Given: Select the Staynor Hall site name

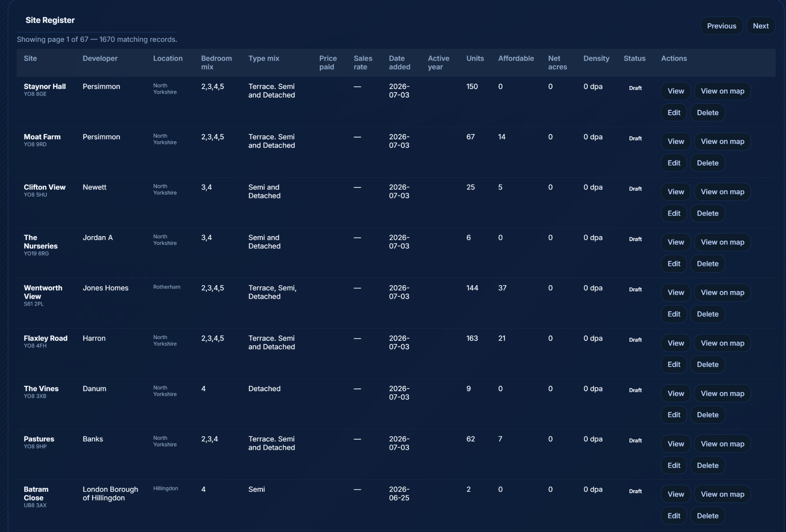Looking at the screenshot, I should tap(45, 86).
